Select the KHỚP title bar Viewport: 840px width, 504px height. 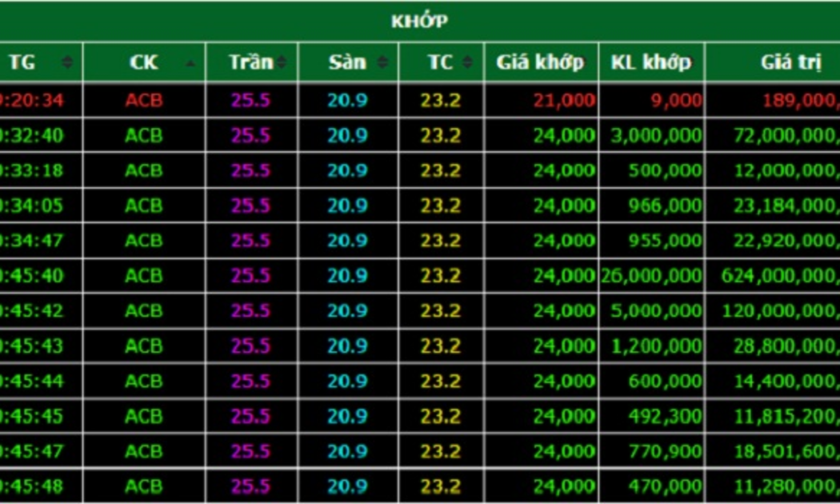tap(419, 22)
